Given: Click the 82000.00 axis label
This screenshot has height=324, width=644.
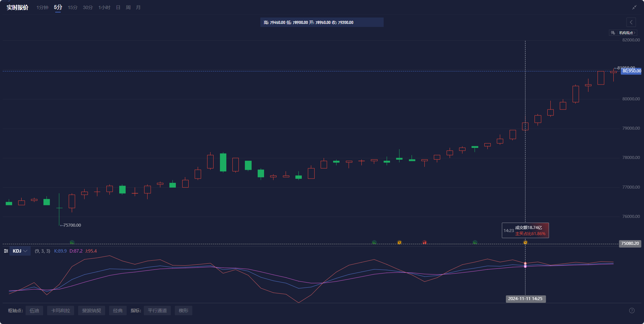Looking at the screenshot, I should (631, 40).
